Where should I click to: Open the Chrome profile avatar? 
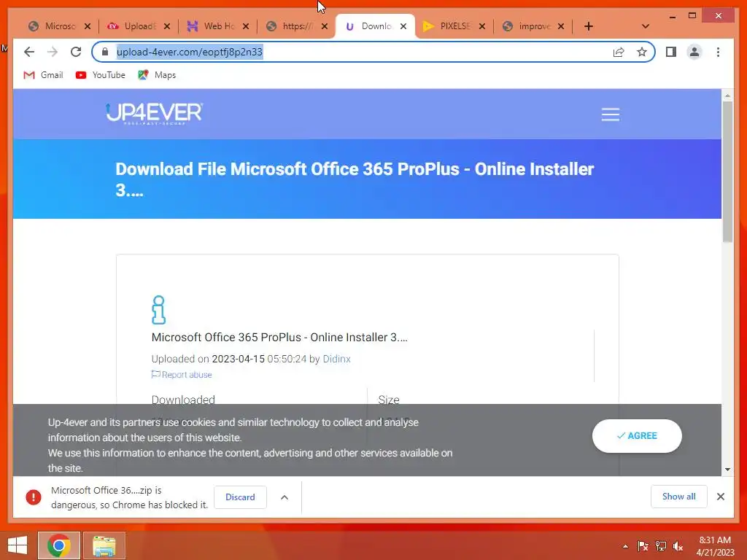694,52
